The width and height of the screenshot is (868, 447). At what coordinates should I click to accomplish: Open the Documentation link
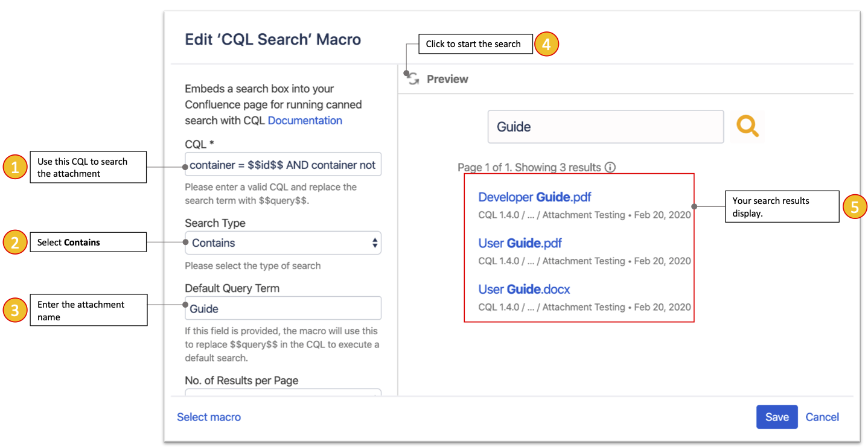[x=305, y=120]
